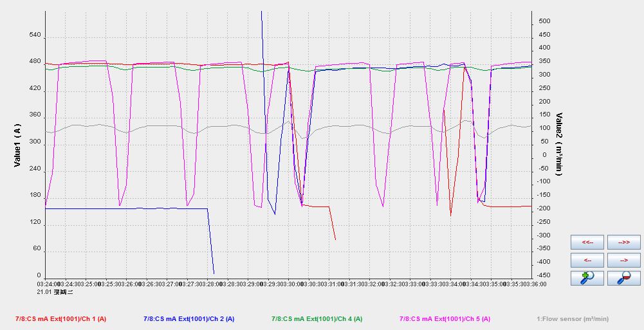Viewport: 644px width, 330px height.
Task: Select the green Ch 4 (A) legend label
Action: click(x=317, y=318)
